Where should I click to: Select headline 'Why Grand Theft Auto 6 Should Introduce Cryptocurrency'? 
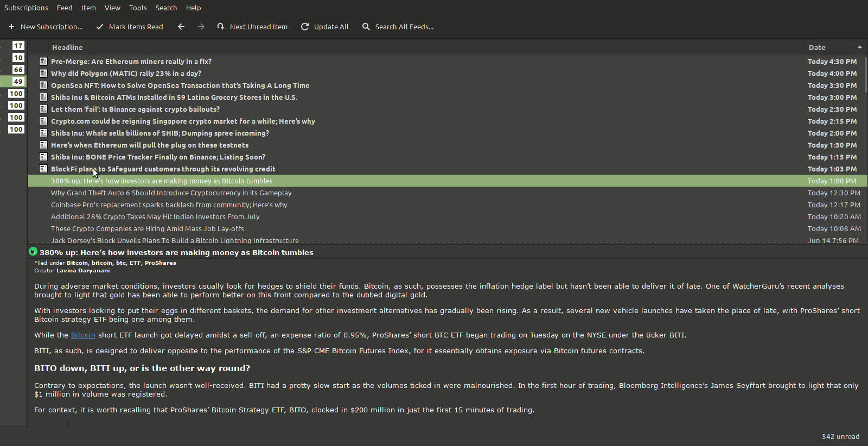[x=171, y=193]
